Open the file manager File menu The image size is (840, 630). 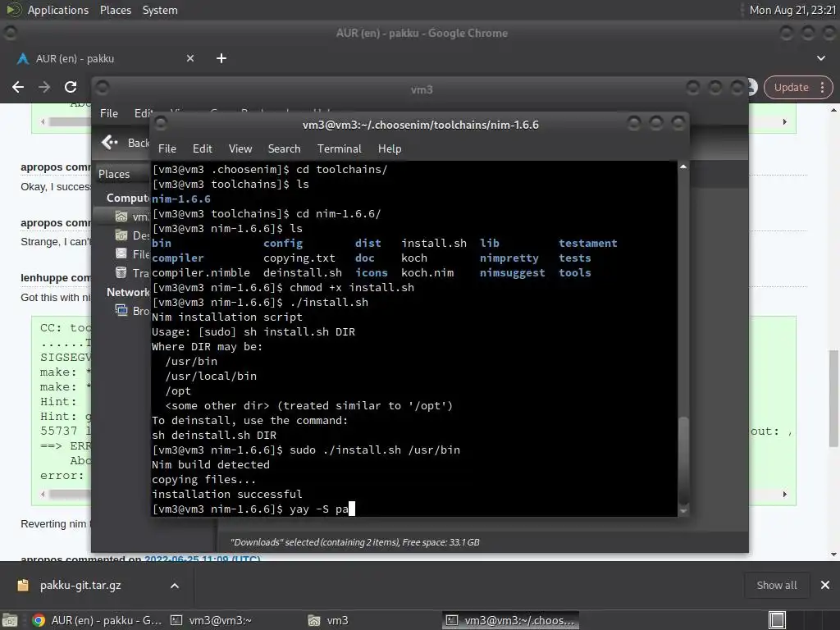point(109,113)
